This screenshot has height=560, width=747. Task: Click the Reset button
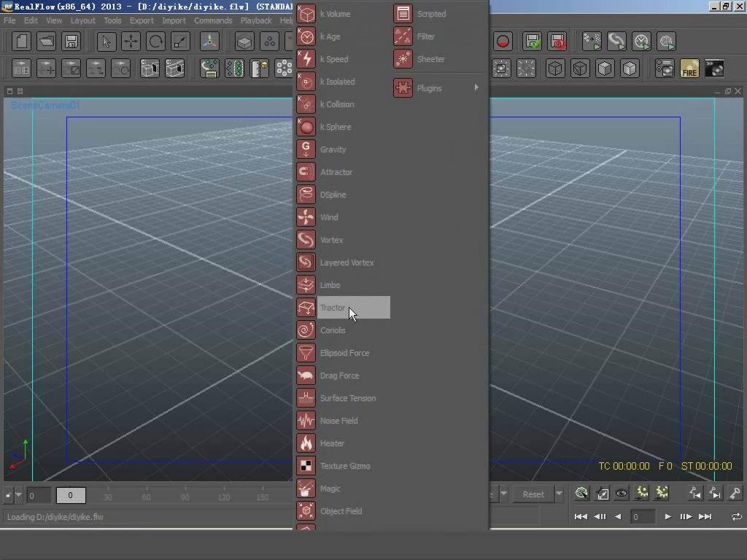tap(533, 494)
